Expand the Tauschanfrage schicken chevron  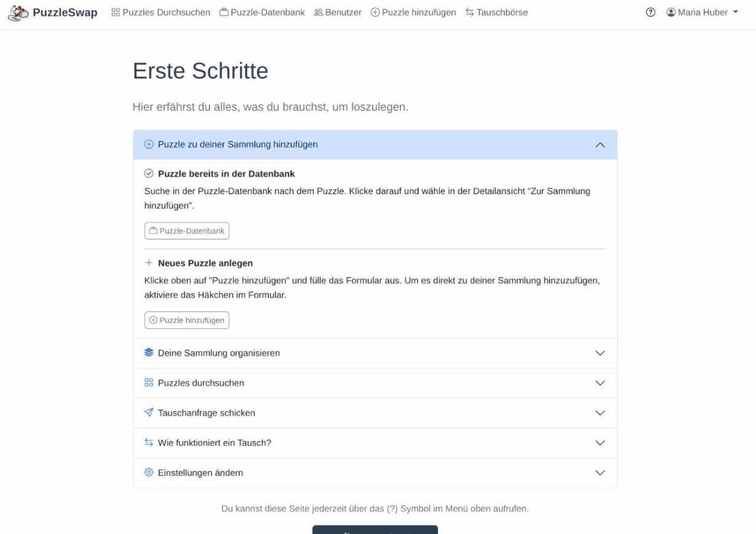pyautogui.click(x=600, y=413)
